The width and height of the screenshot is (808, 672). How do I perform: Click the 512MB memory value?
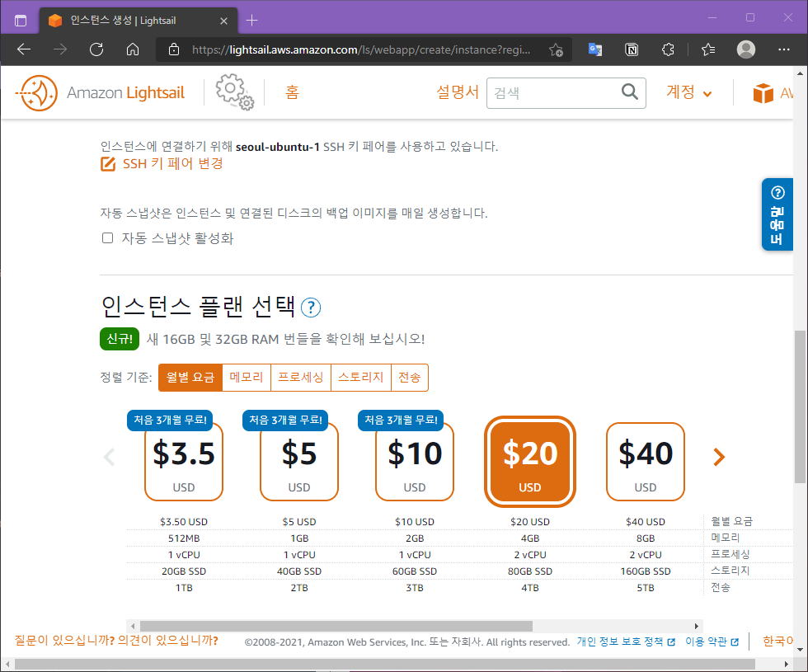(x=184, y=538)
